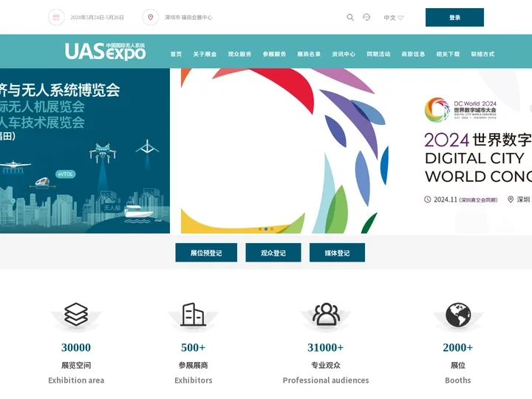Click the 2024年5月24日-5月26日 date text

pos(97,17)
